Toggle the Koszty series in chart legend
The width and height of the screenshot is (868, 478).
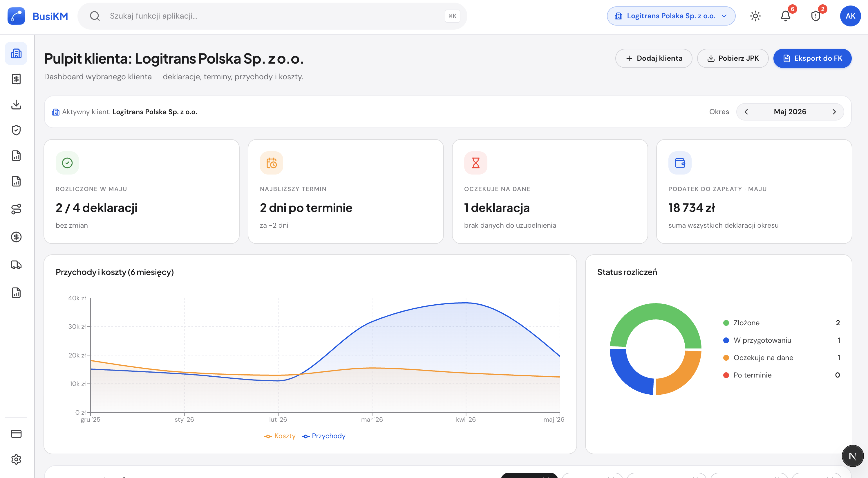coord(280,436)
